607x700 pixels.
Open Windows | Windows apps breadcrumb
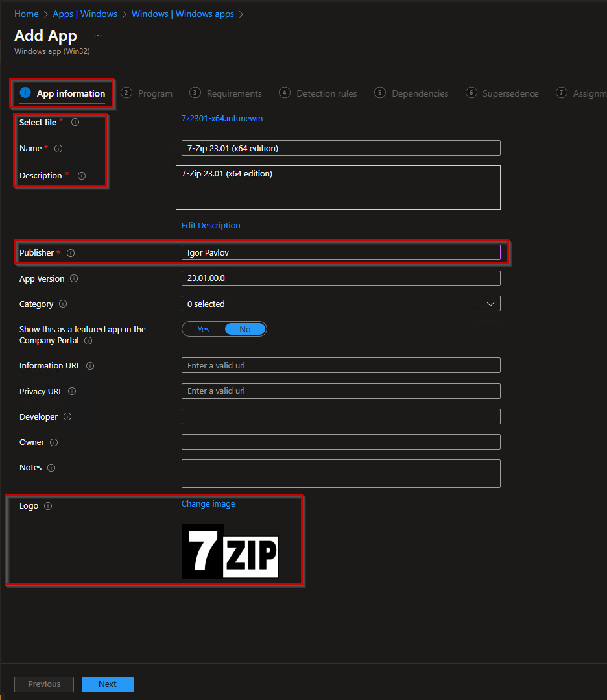(x=182, y=14)
